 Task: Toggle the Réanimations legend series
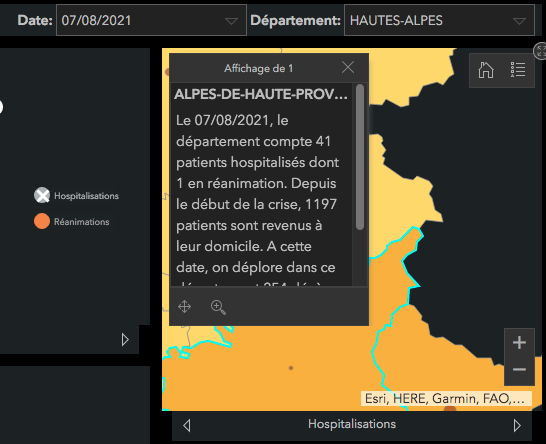[x=72, y=221]
